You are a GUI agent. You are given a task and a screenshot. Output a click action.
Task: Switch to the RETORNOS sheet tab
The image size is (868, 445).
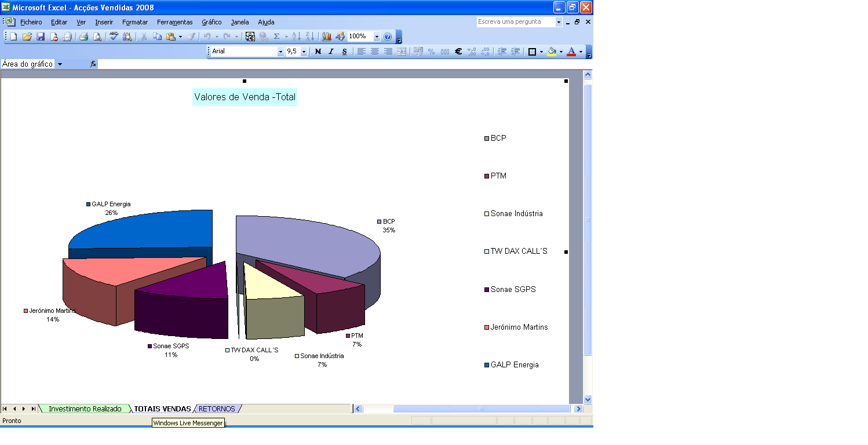pos(217,408)
